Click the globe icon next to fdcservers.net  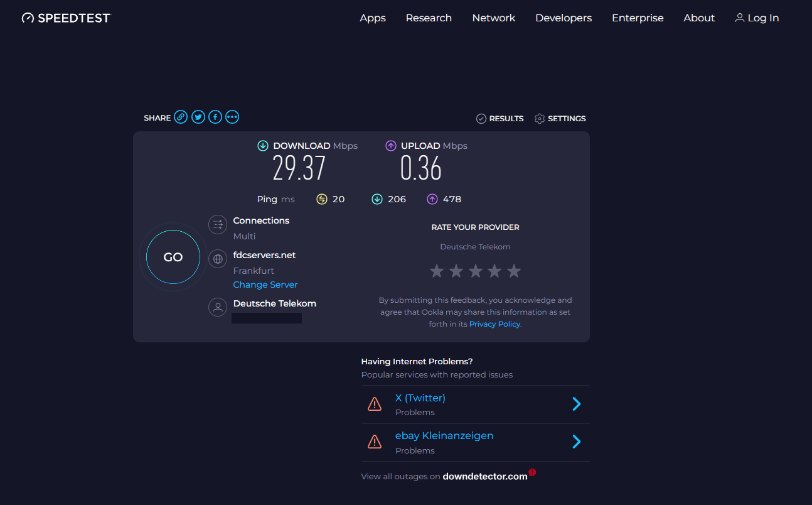pyautogui.click(x=218, y=259)
